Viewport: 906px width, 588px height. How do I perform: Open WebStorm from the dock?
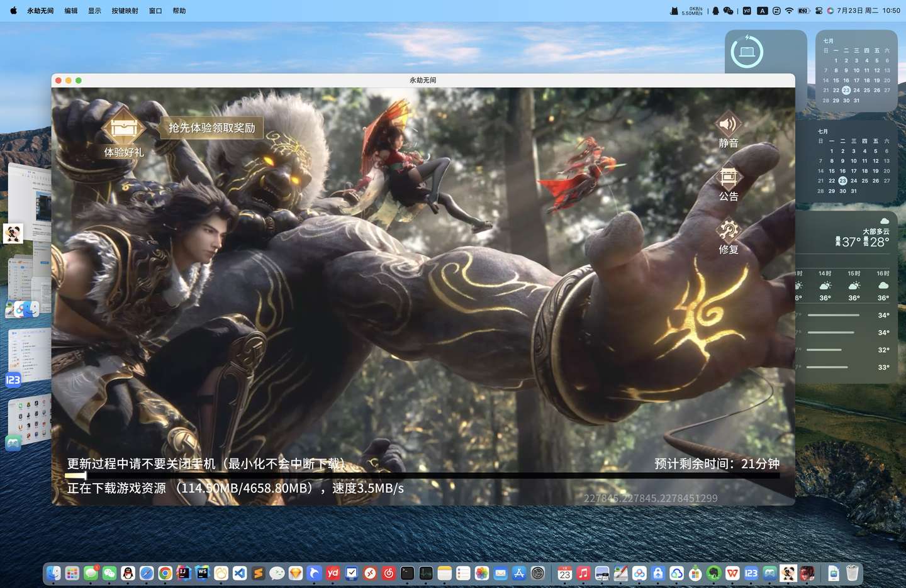tap(203, 573)
